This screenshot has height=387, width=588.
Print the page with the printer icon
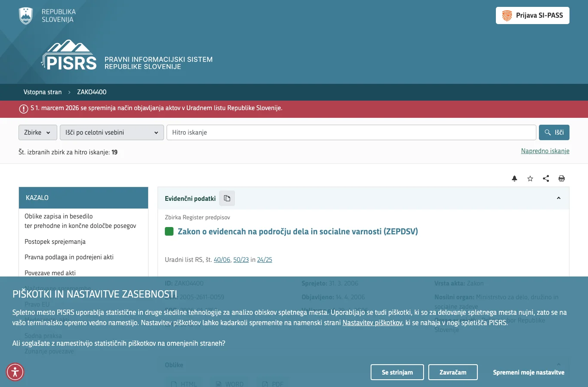point(562,178)
